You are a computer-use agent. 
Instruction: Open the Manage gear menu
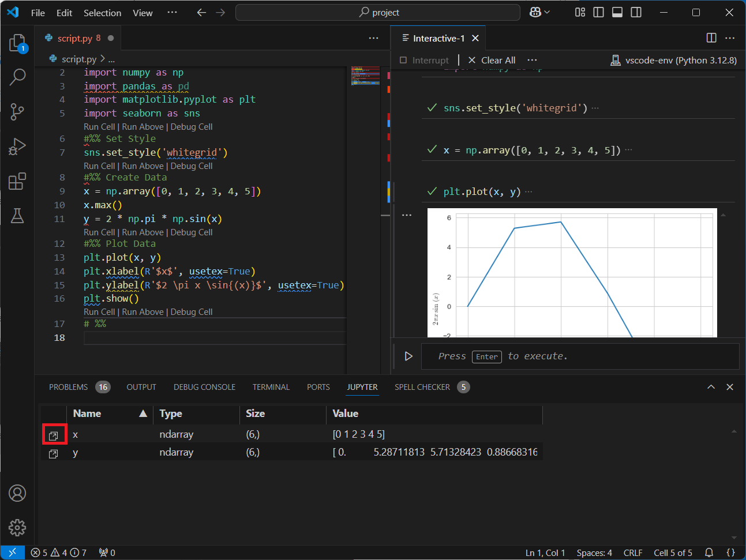tap(17, 527)
